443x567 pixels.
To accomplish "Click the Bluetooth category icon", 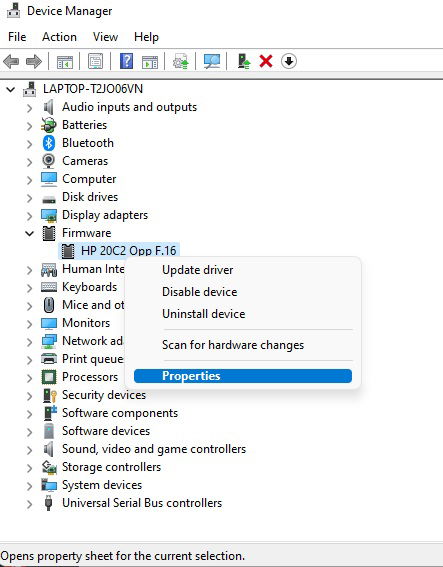I will (49, 143).
